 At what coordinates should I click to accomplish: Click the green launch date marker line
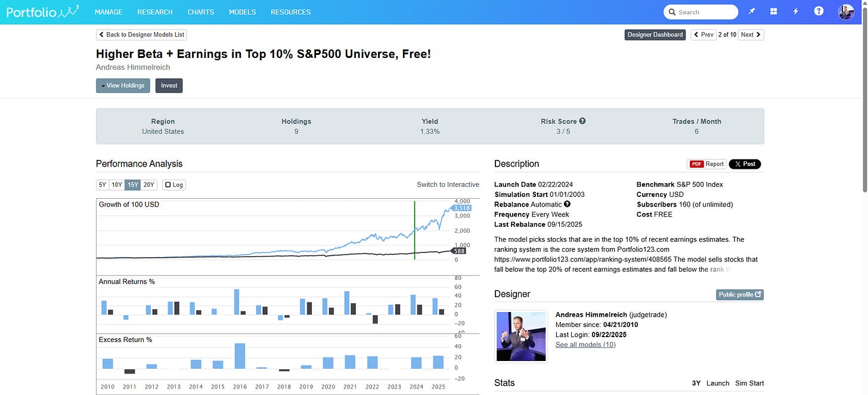click(414, 230)
